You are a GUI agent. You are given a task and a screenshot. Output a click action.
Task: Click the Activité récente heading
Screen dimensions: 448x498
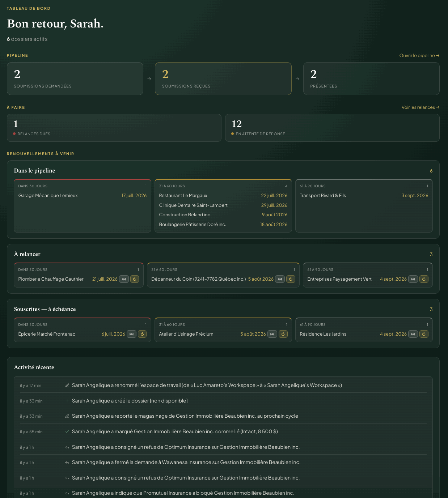point(34,367)
